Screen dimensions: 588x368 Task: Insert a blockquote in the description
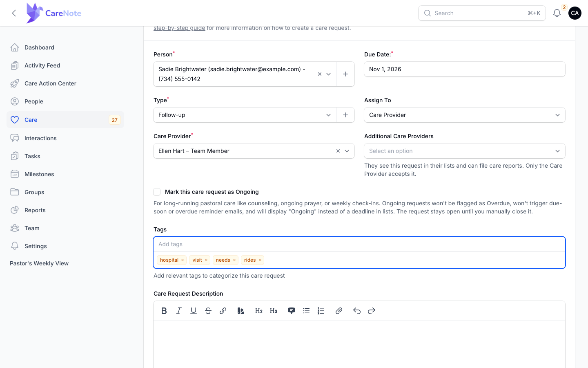pyautogui.click(x=292, y=311)
